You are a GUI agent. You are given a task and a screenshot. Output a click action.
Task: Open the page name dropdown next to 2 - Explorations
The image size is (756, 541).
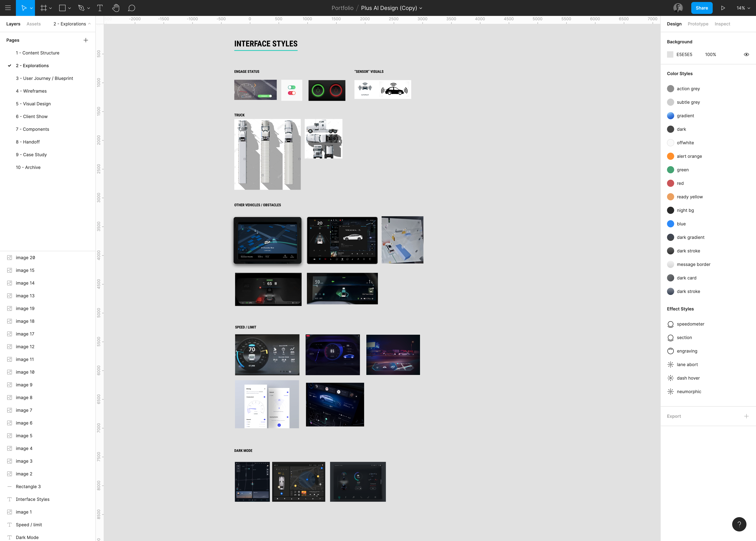tap(89, 24)
